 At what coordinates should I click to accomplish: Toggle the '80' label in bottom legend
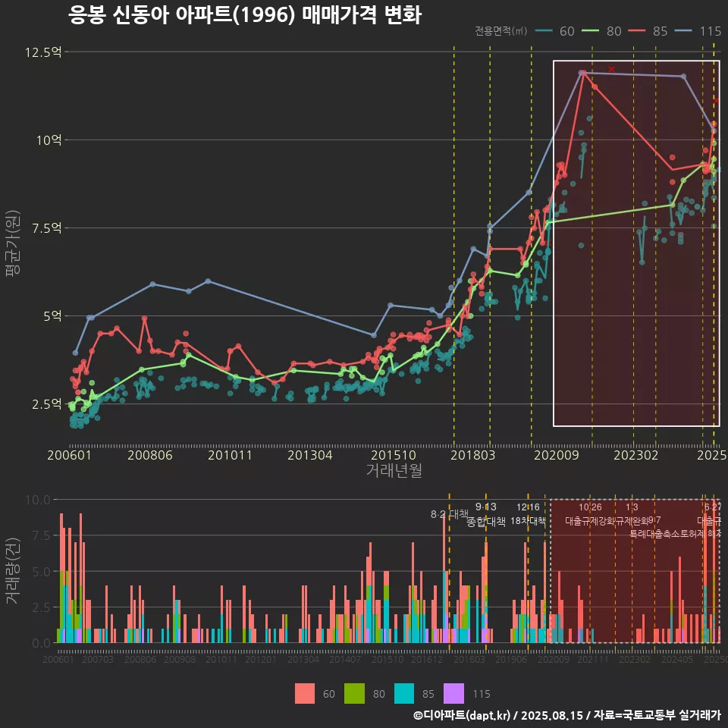click(x=379, y=694)
